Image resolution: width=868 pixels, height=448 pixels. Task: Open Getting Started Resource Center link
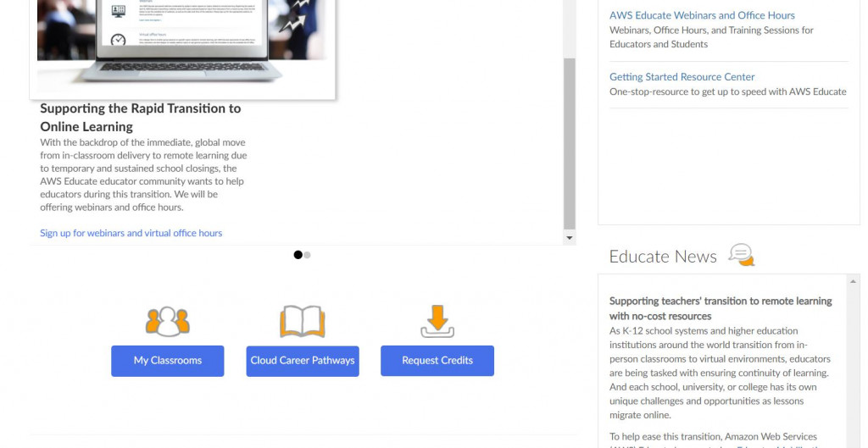682,77
